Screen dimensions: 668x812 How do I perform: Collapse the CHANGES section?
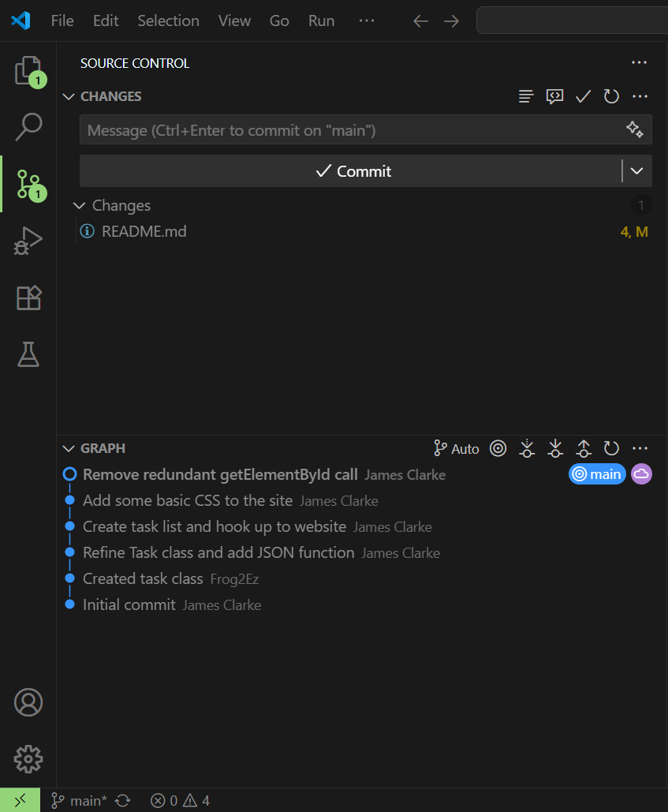point(69,96)
